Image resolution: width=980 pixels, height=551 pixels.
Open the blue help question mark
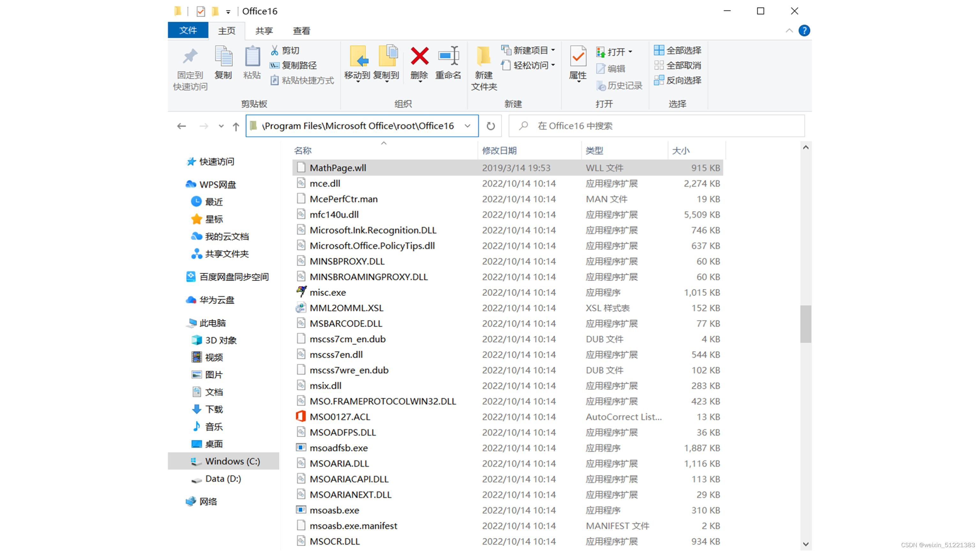804,30
